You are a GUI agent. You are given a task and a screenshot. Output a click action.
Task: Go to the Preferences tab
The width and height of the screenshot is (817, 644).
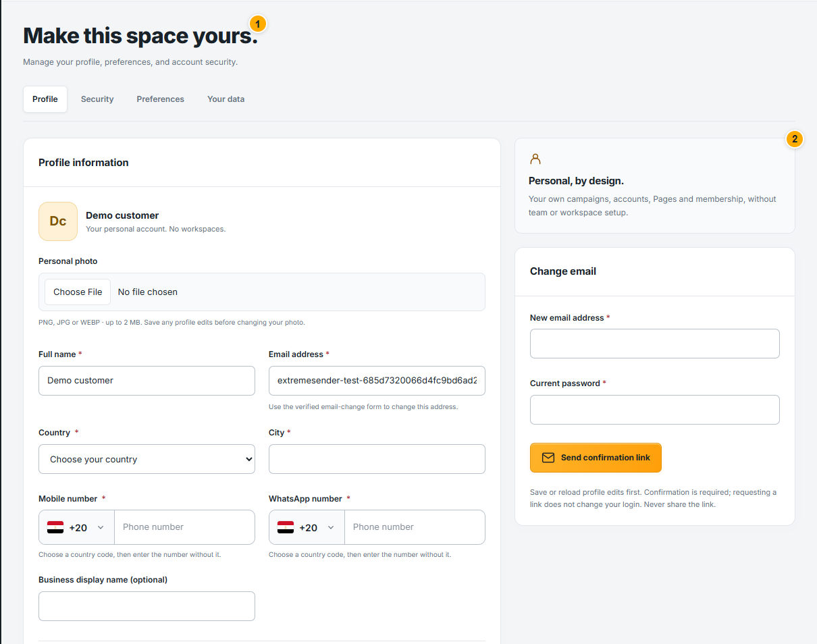(160, 99)
